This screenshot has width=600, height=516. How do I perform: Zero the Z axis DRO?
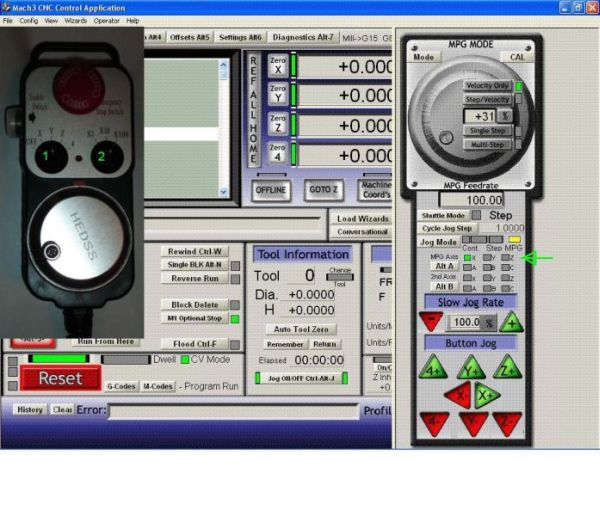click(x=278, y=124)
